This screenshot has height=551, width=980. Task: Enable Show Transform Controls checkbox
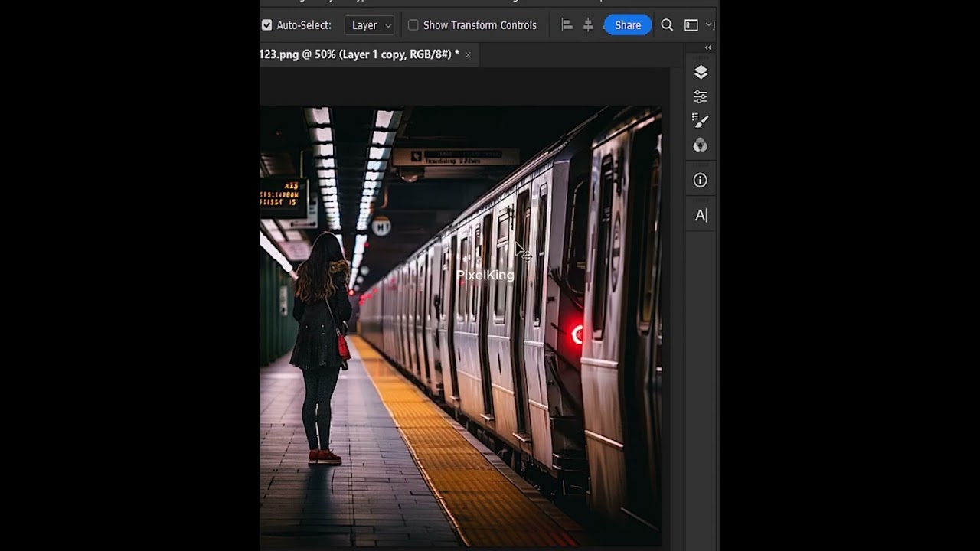point(413,25)
